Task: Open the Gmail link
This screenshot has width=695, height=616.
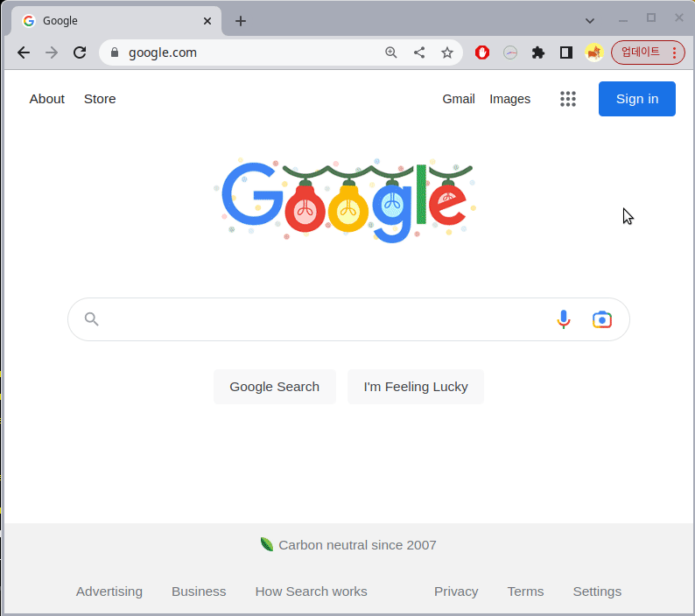Action: [x=459, y=99]
